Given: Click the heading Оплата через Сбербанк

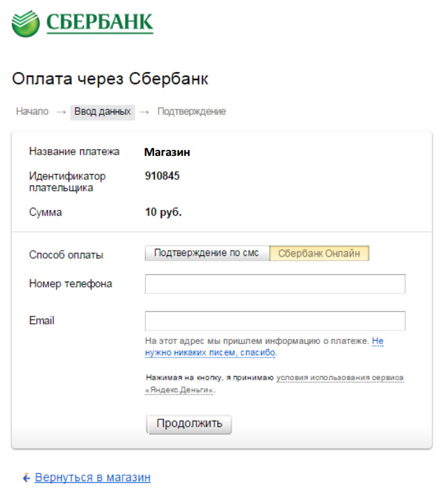Looking at the screenshot, I should (x=110, y=79).
